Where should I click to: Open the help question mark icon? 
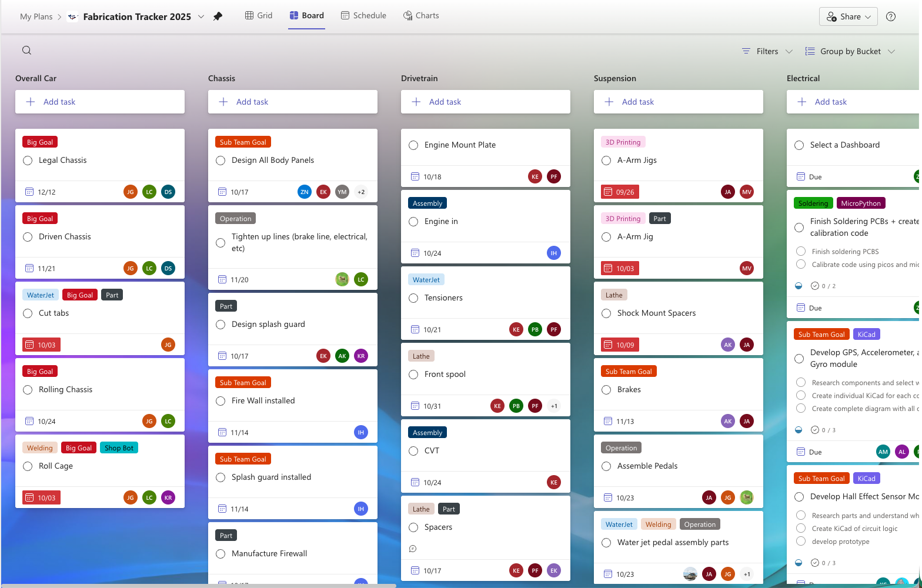891,16
